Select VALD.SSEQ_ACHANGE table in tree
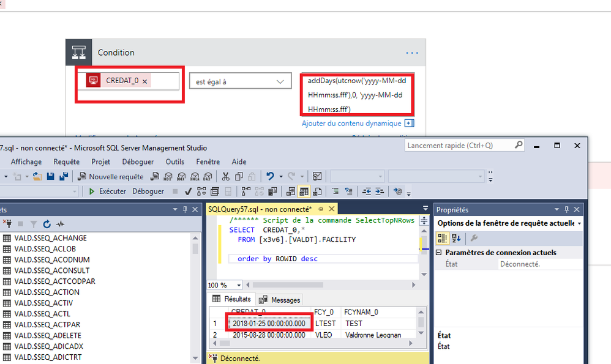 pos(51,238)
